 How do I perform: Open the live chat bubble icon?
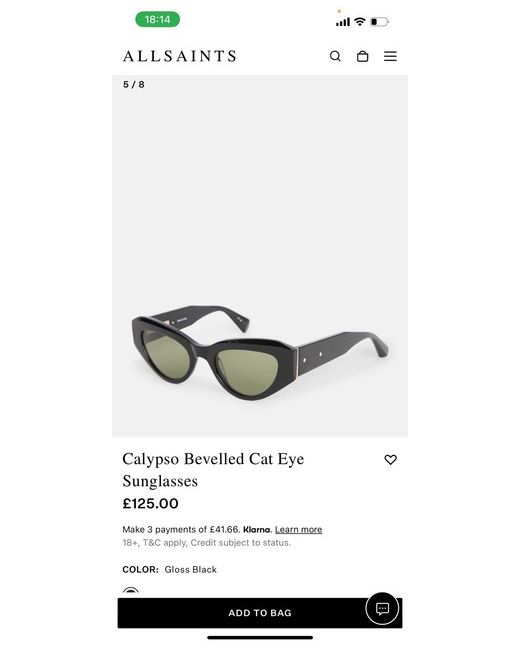(x=382, y=608)
